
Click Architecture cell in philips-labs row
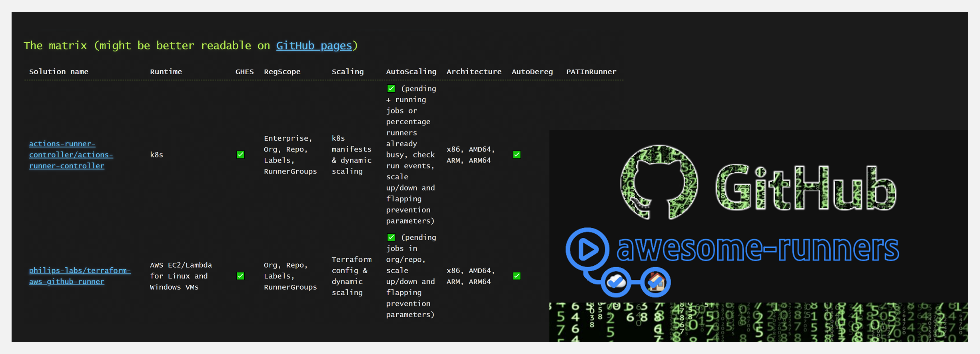[x=471, y=276]
